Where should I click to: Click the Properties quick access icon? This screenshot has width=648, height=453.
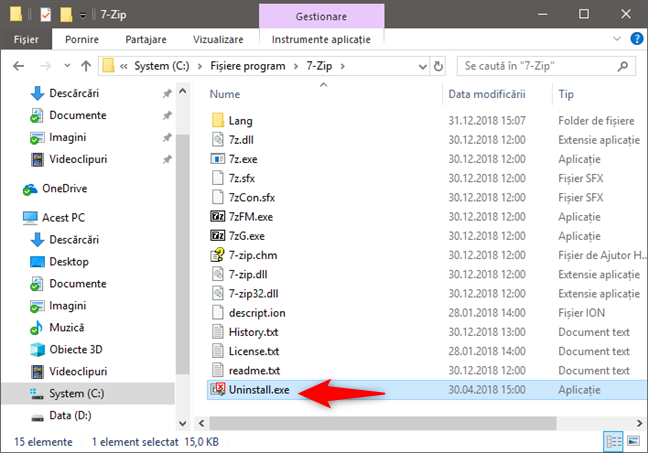tap(45, 15)
